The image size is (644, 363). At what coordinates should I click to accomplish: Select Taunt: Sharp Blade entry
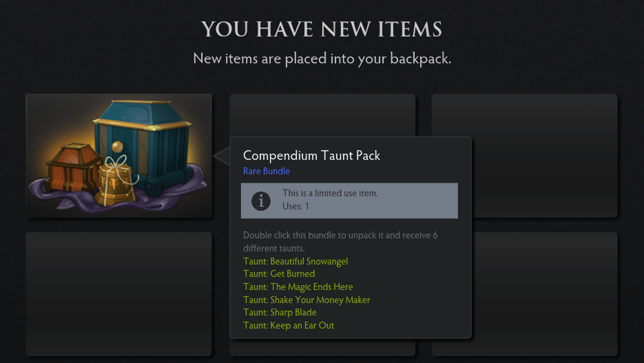280,313
